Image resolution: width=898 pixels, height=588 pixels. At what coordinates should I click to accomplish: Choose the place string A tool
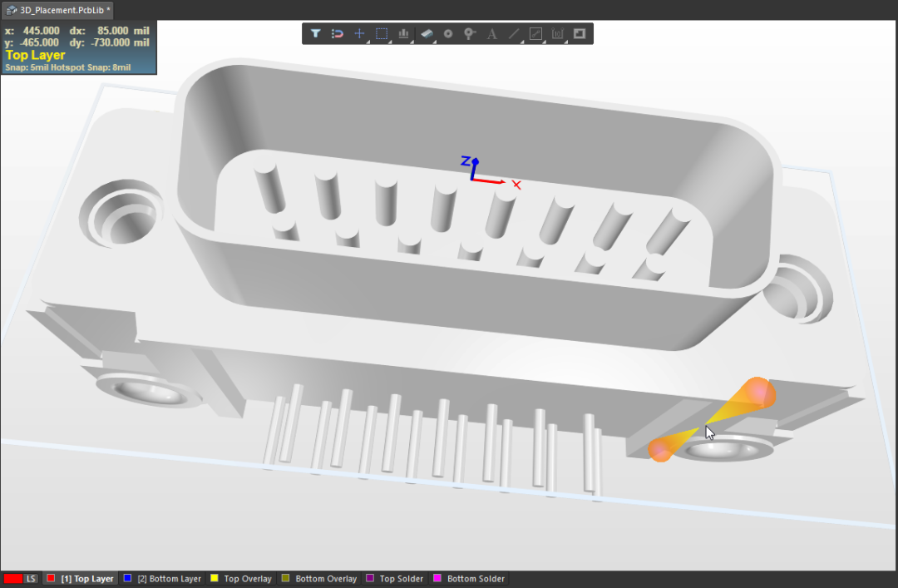tap(492, 34)
